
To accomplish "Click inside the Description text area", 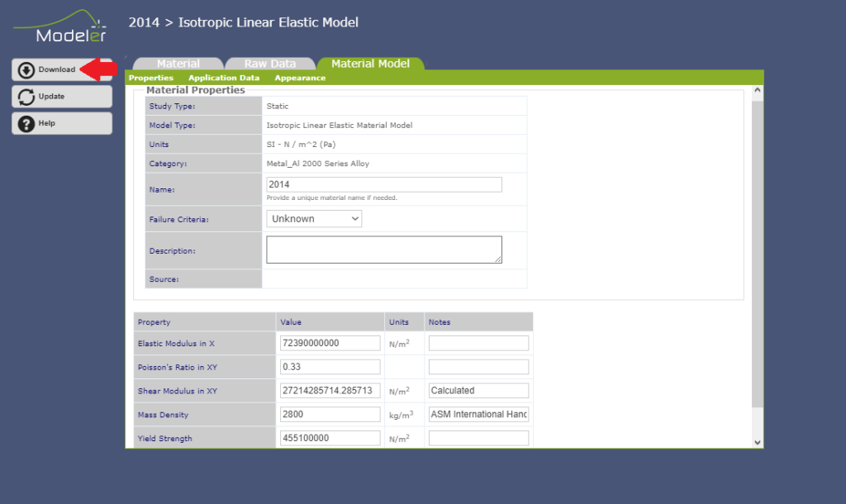I will coord(384,250).
